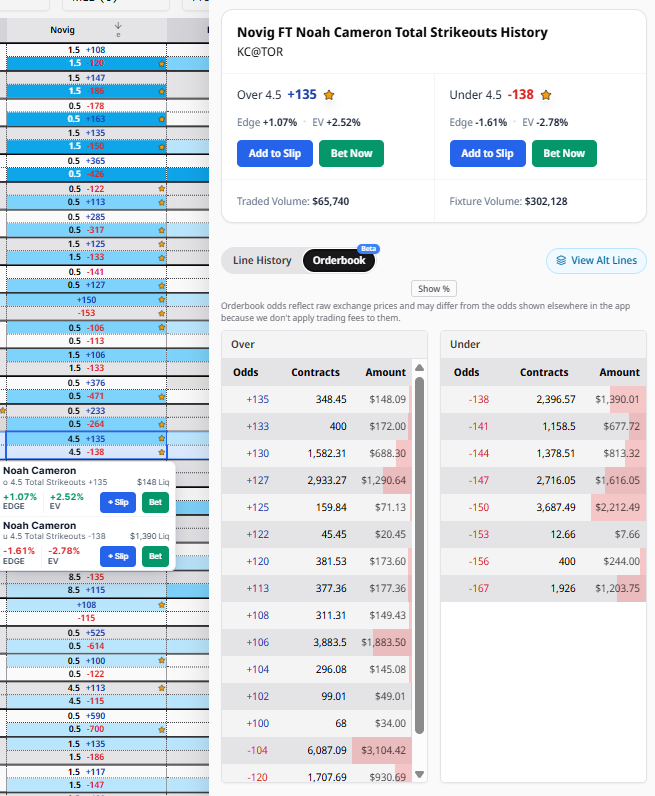Click the Over orderbook scroll up arrow
This screenshot has width=655, height=796.
(419, 368)
